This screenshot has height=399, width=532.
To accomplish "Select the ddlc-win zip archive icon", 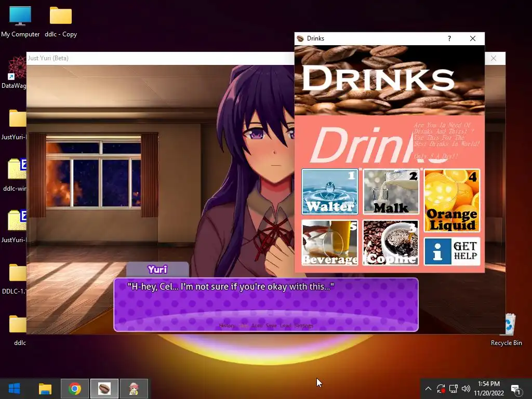I will (15, 176).
